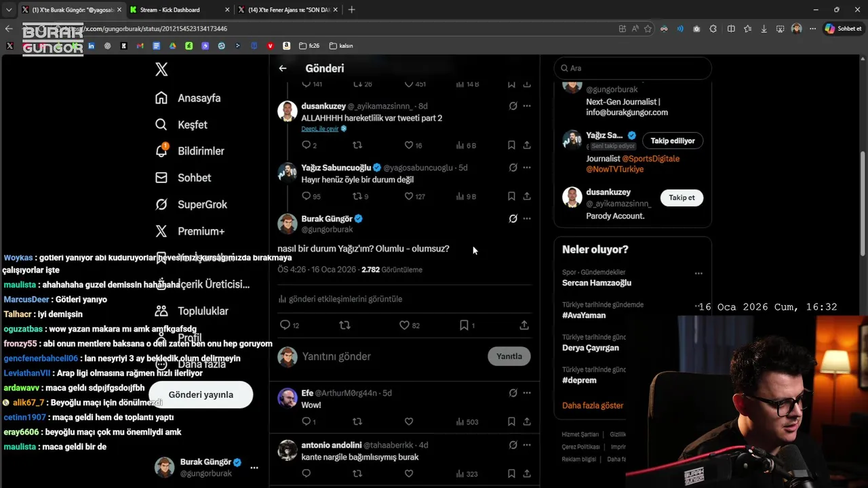The width and height of the screenshot is (868, 488).
Task: Click Yanıtını gönder reply field
Action: click(x=390, y=357)
